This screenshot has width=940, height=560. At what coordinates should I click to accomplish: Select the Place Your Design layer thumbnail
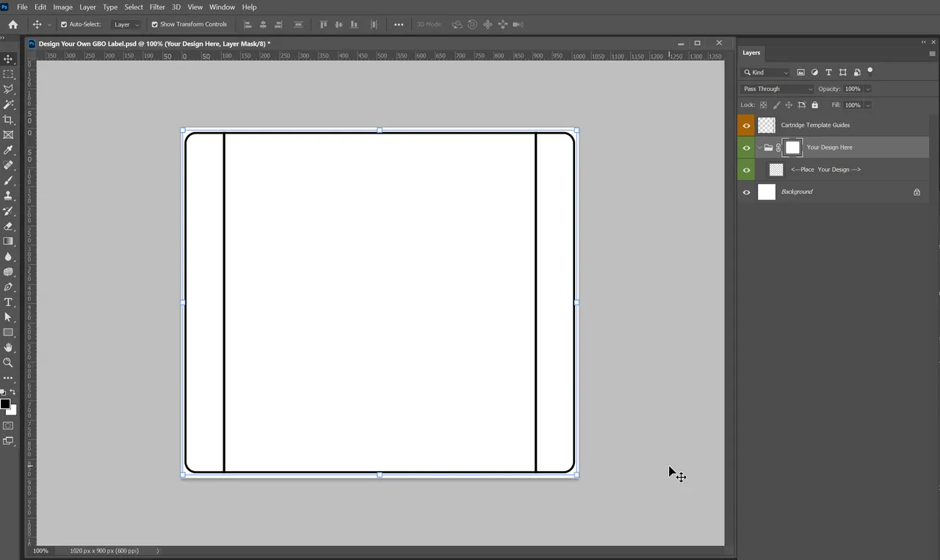coord(775,170)
